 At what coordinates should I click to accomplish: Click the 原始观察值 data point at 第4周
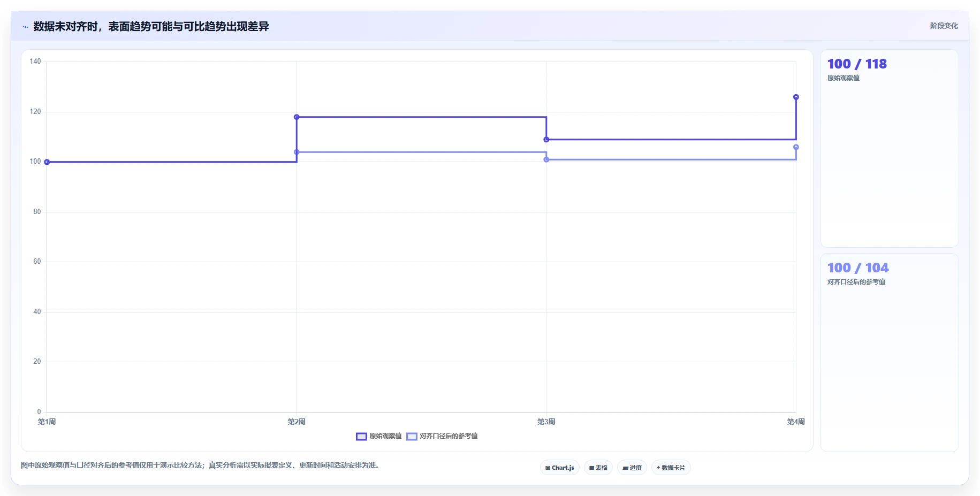click(796, 97)
